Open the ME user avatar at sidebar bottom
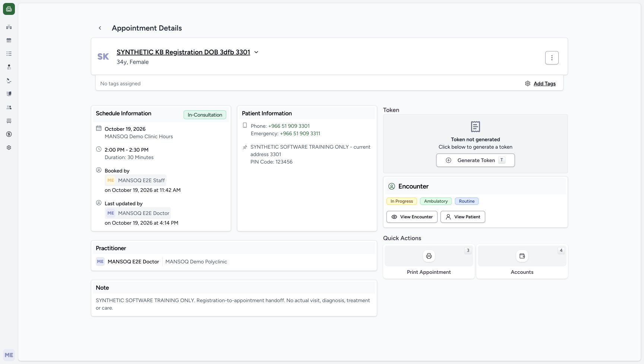 [x=9, y=355]
